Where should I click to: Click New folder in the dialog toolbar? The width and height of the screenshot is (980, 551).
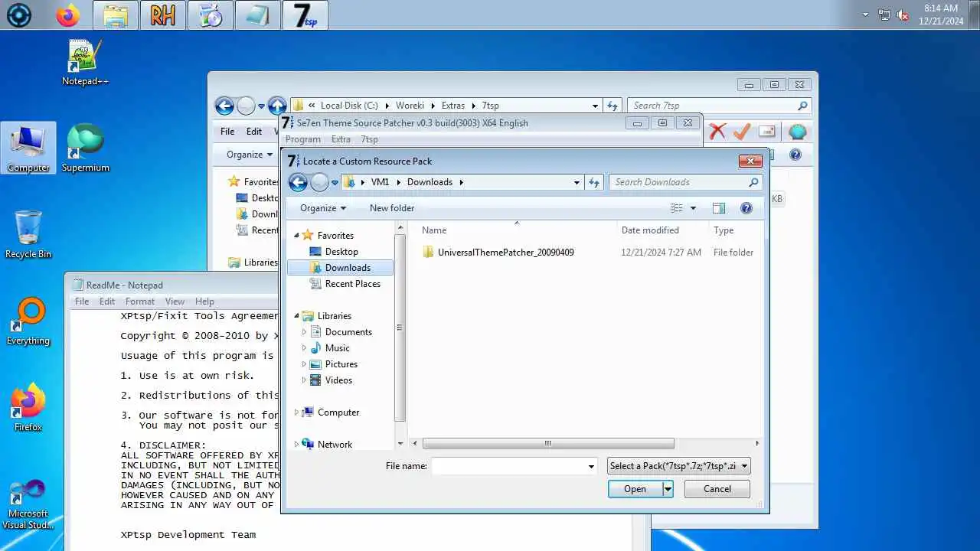point(392,208)
